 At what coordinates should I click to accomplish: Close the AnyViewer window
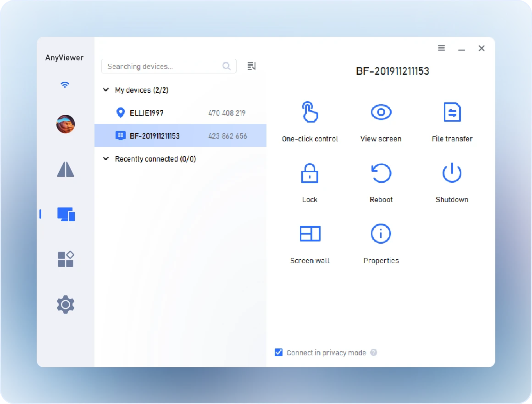coord(482,48)
